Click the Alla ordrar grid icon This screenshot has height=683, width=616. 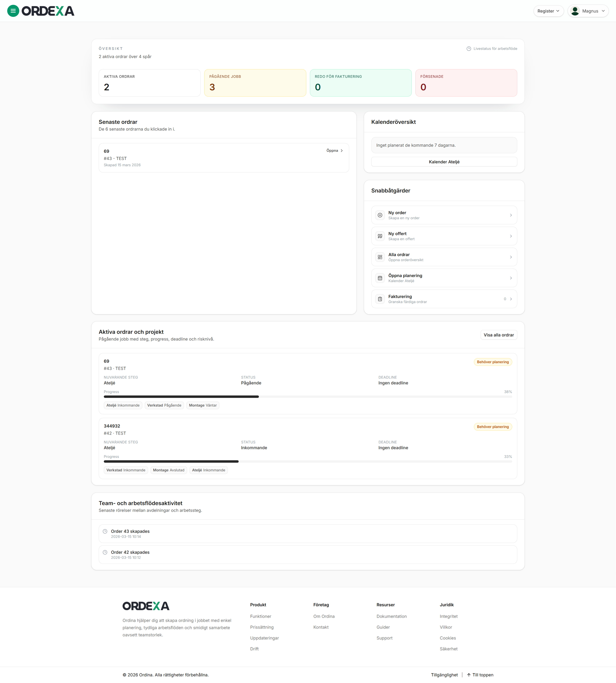tap(380, 257)
